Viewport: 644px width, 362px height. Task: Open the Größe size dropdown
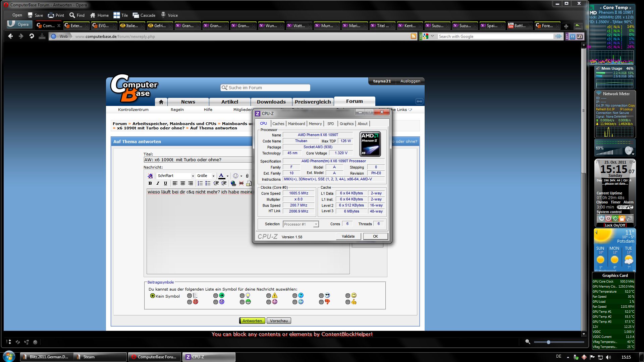[213, 176]
